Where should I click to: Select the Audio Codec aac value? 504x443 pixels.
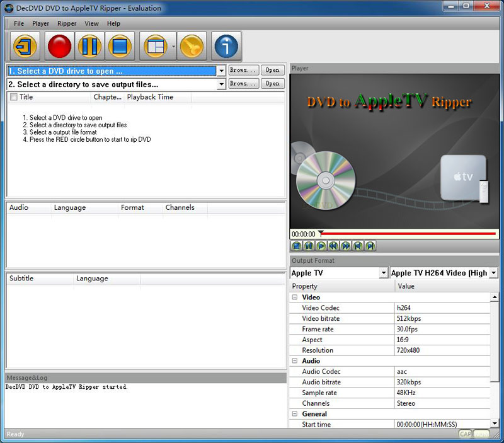tap(442, 372)
